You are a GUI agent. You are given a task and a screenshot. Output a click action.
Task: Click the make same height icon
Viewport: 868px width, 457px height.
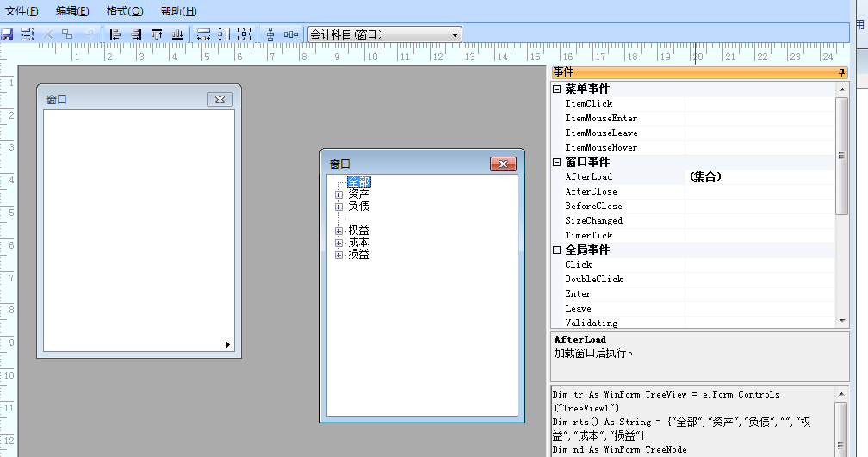(x=224, y=34)
